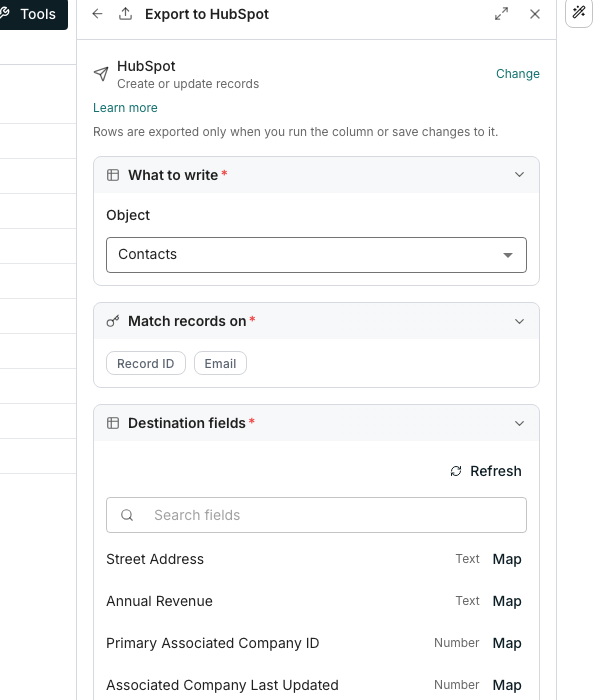Go back using the left arrow icon
The width and height of the screenshot is (600, 700).
(97, 14)
